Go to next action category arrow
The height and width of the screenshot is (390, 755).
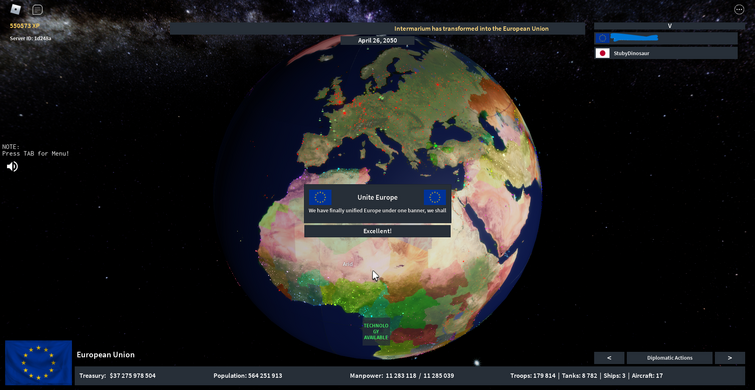tap(729, 358)
